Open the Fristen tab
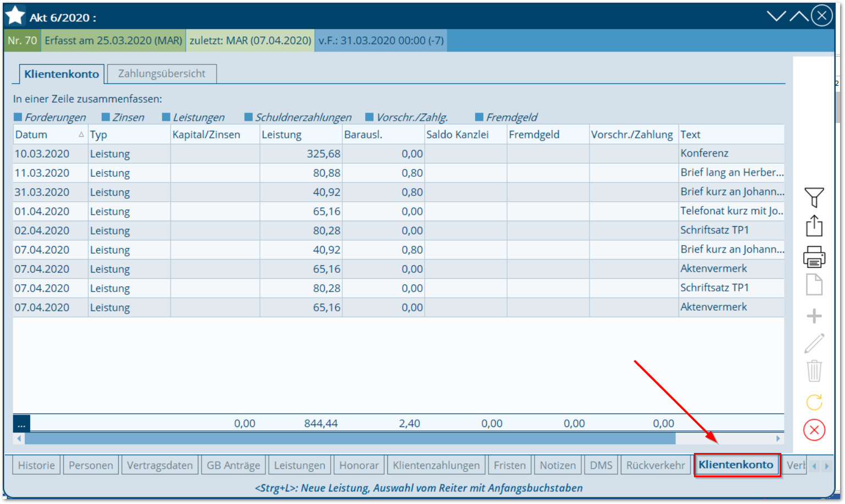The height and width of the screenshot is (504, 845). pos(510,466)
